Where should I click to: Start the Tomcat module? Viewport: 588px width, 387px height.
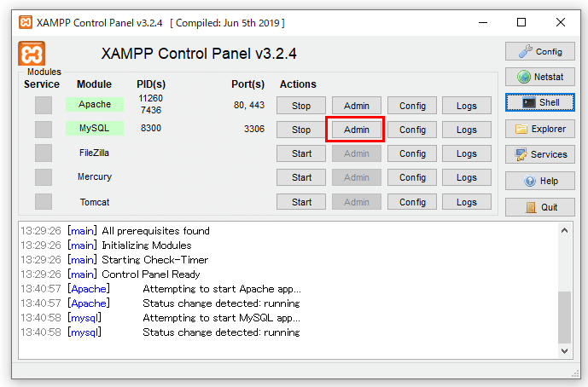pos(301,202)
